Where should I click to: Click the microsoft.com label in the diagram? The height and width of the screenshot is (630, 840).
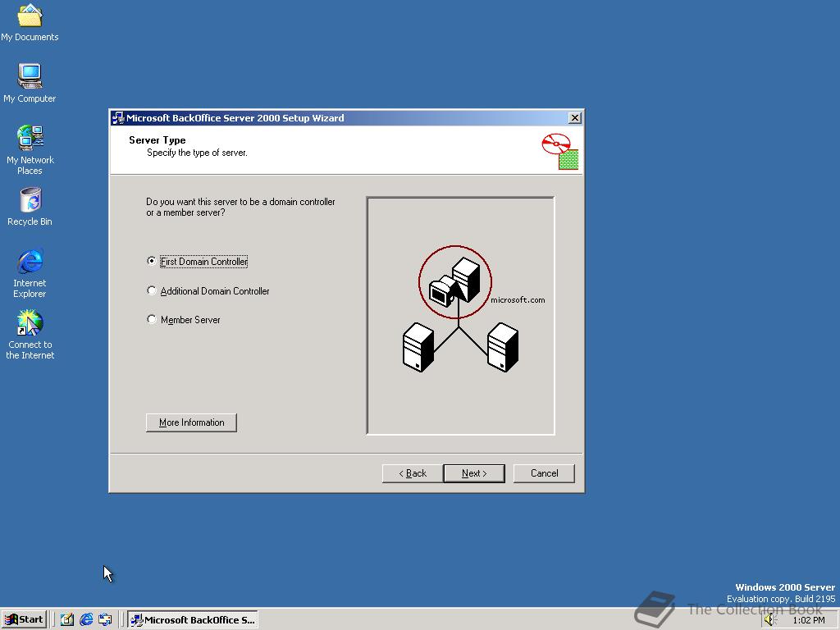point(518,300)
